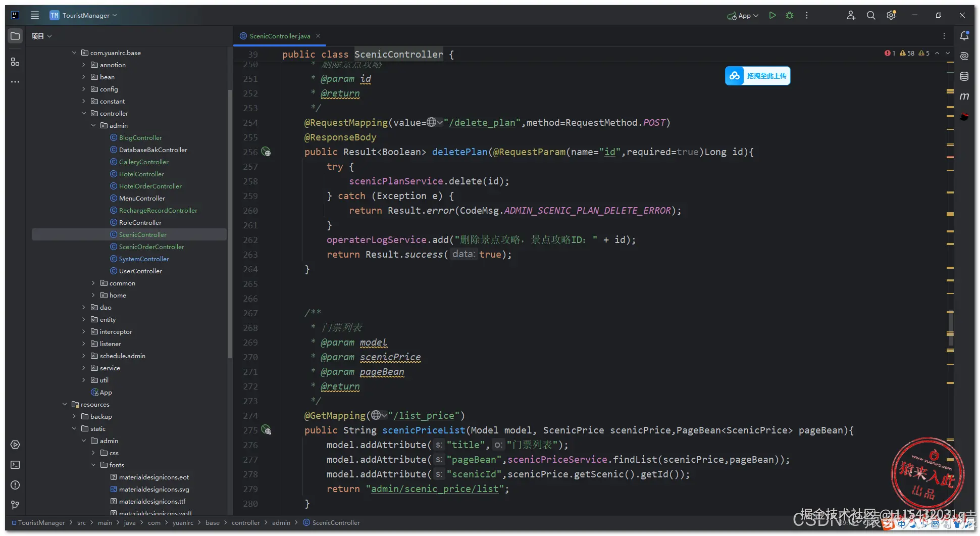Open the Problems tool window
The image size is (980, 536).
(15, 485)
